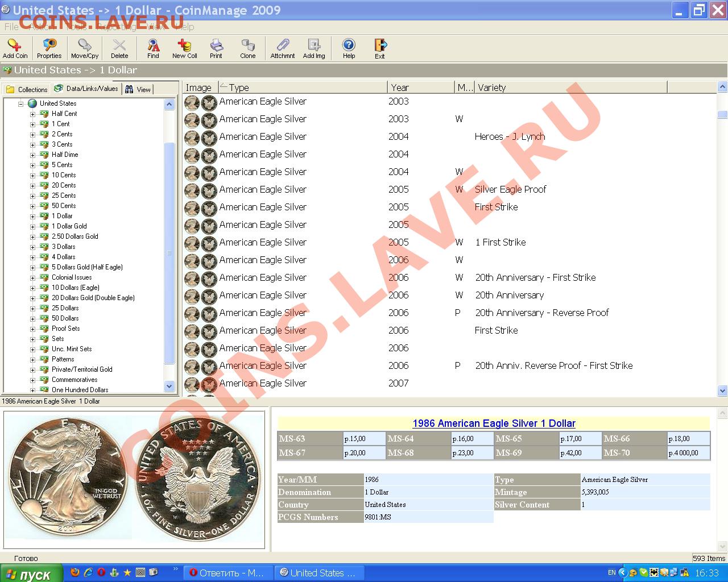Viewport: 728px width, 582px height.
Task: Click the globe icon beside United States
Action: point(32,103)
